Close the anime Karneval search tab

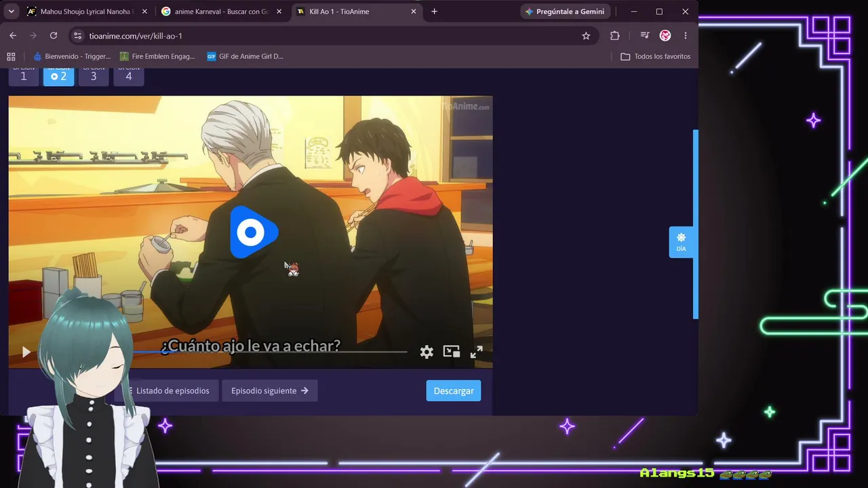click(x=279, y=12)
